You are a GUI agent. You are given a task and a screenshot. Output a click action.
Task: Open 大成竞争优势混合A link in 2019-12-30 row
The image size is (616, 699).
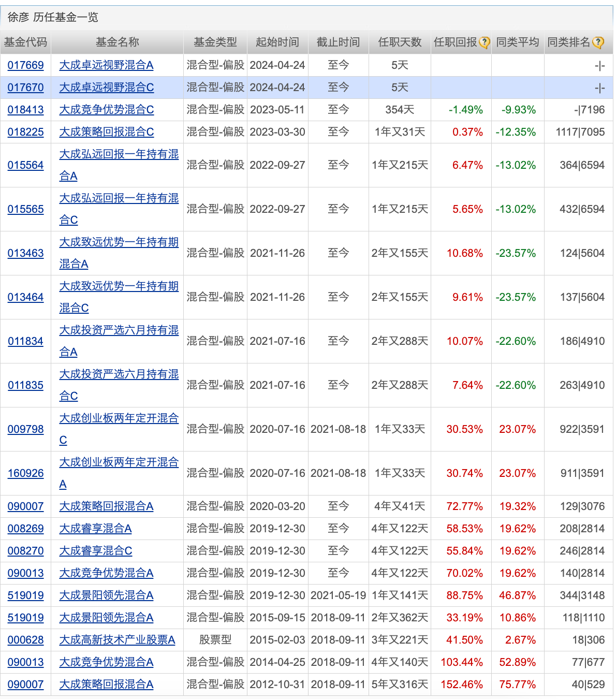tap(107, 573)
